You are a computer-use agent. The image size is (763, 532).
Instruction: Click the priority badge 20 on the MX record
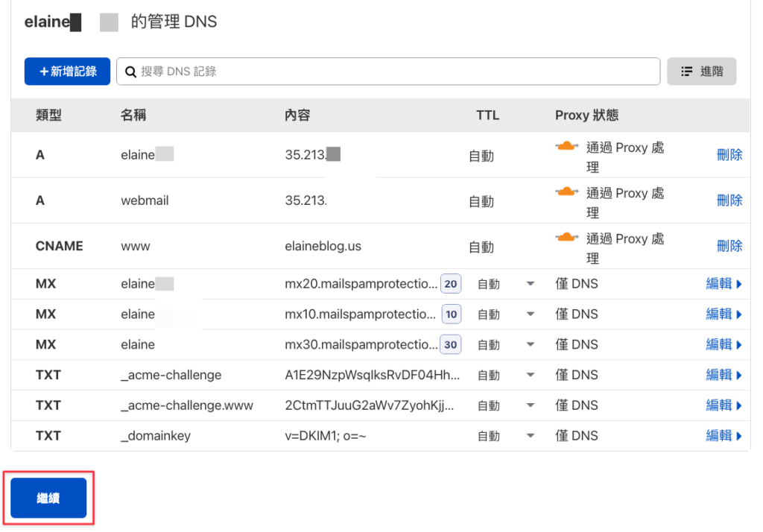pyautogui.click(x=451, y=284)
